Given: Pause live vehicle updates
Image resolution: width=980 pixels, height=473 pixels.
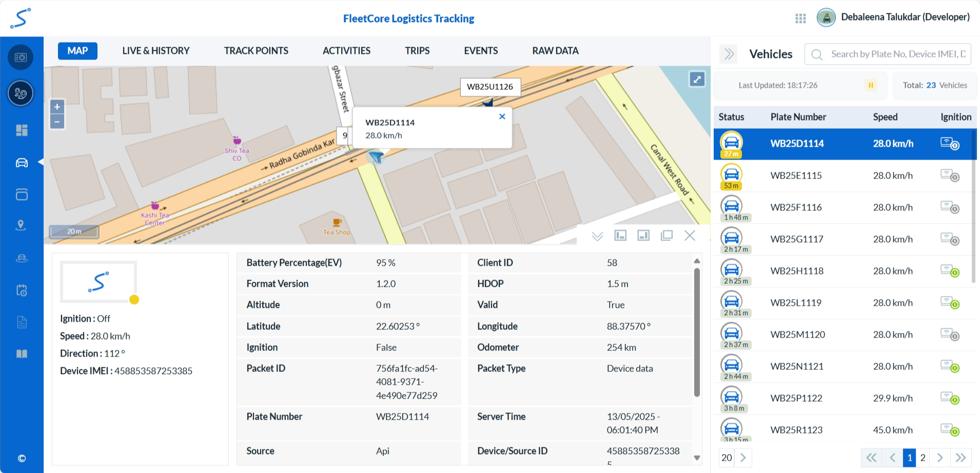Looking at the screenshot, I should (871, 85).
